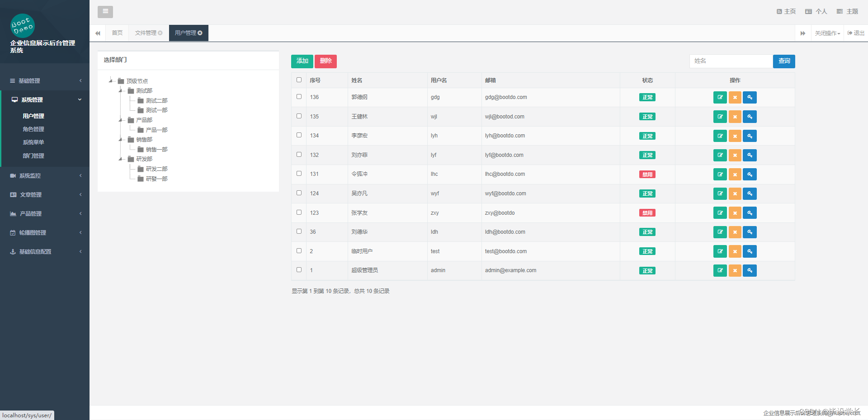Toggle select-all checkbox in table header
The width and height of the screenshot is (868, 420).
click(299, 80)
